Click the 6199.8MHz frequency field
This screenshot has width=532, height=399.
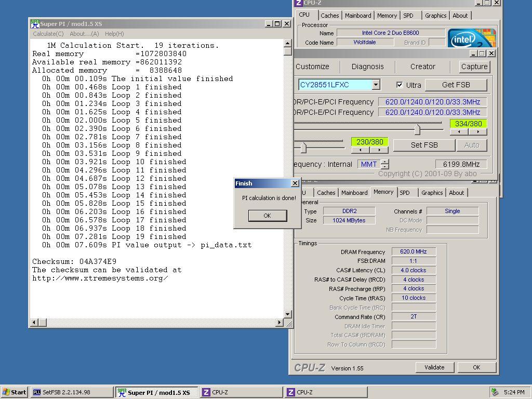click(461, 164)
